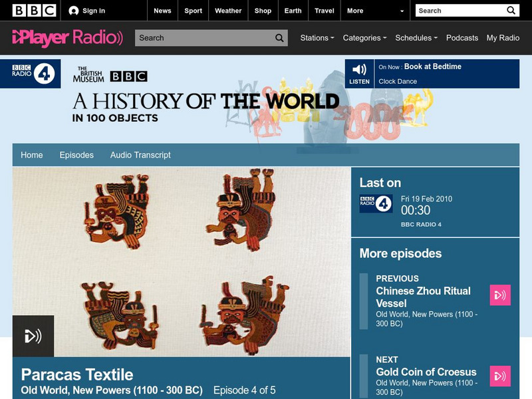
Task: Expand the More dropdown arrow in BBC bar
Action: point(402,11)
